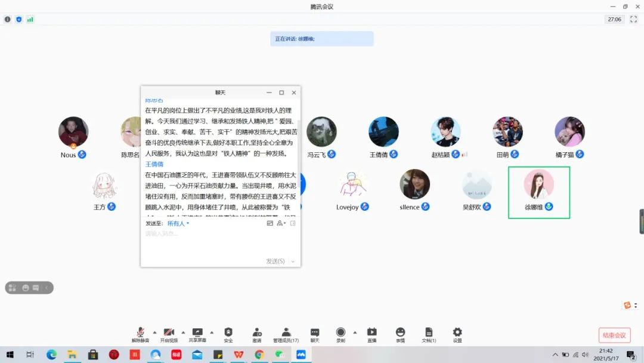Open WPS Office from taskbar
Image resolution: width=644 pixels, height=363 pixels.
(x=239, y=355)
